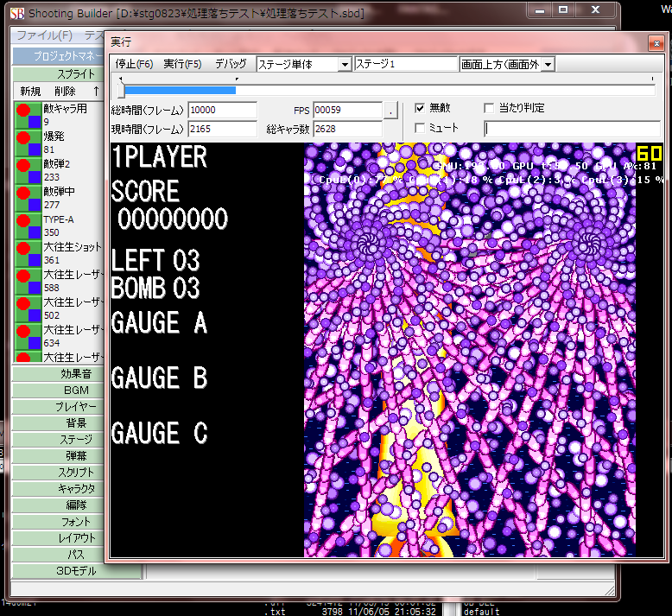Click 新規 to create new sprite
Screen dimensions: 672x616
30,91
